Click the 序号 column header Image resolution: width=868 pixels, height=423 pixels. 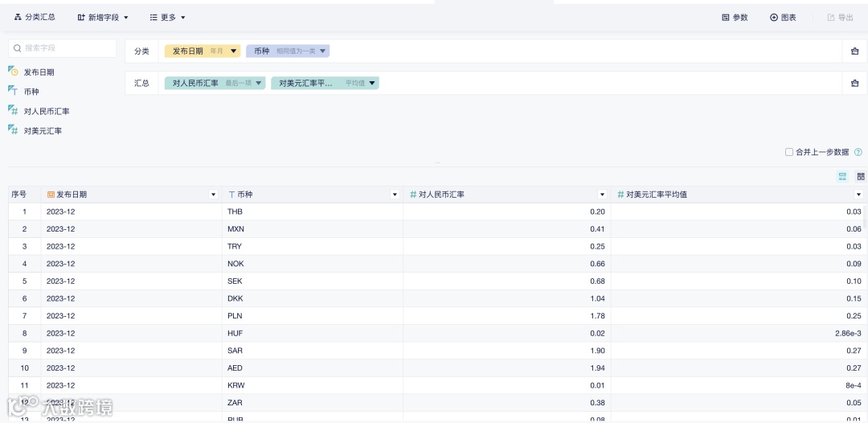point(24,195)
